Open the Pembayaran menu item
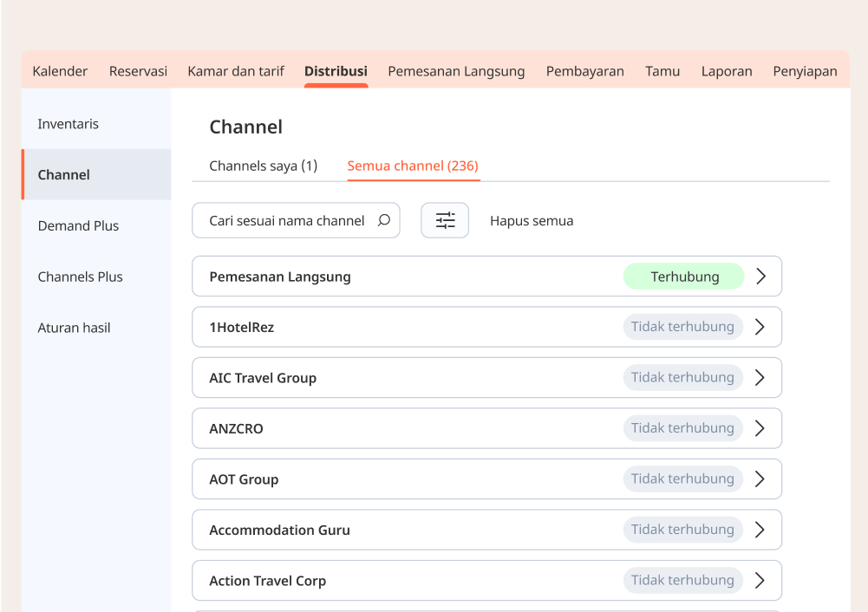 coord(584,71)
